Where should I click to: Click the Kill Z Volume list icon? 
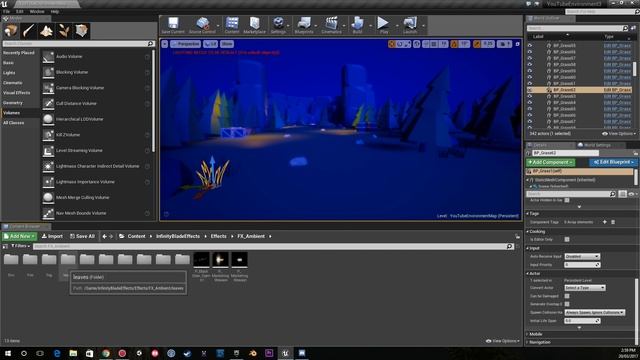48,135
